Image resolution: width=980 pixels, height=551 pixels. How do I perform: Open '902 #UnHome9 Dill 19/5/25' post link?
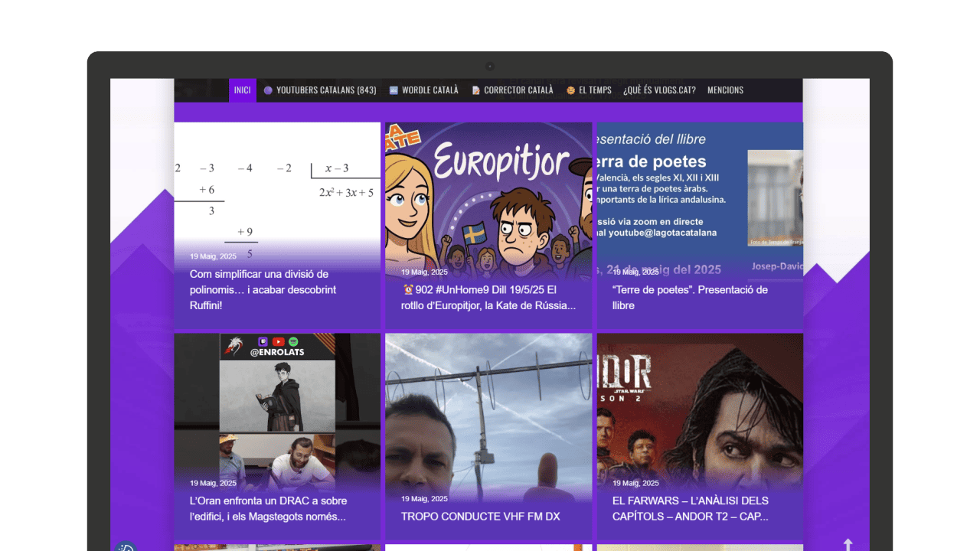[x=488, y=298]
